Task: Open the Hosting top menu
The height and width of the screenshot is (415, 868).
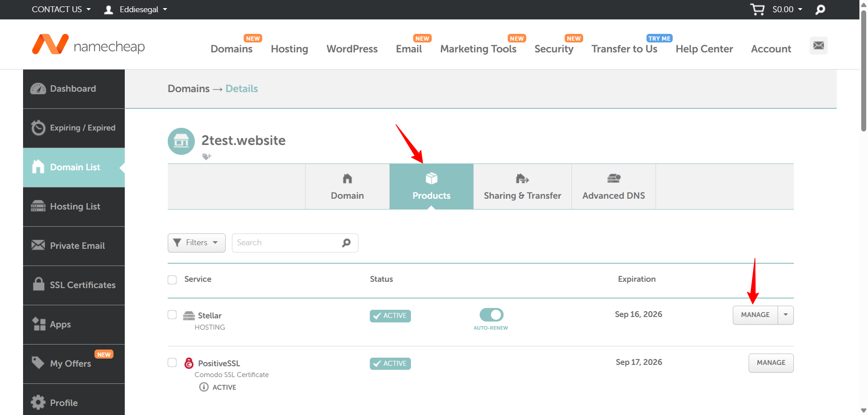Action: [x=289, y=49]
